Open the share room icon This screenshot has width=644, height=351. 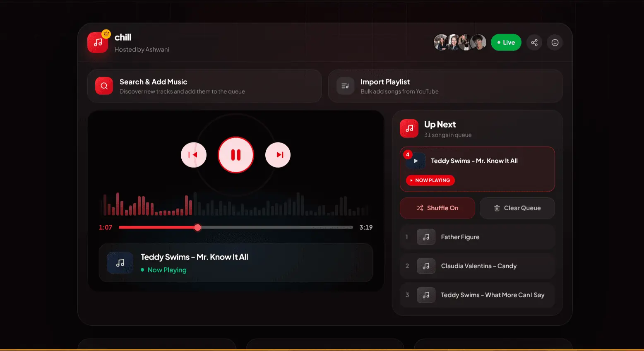pyautogui.click(x=534, y=43)
